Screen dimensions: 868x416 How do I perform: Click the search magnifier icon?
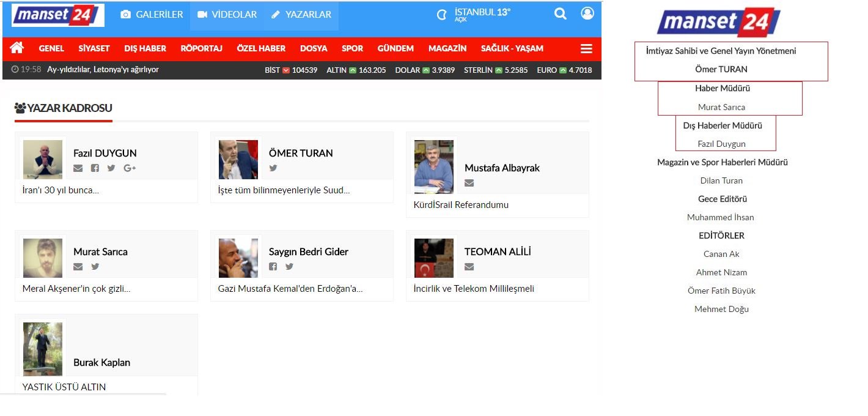point(560,14)
